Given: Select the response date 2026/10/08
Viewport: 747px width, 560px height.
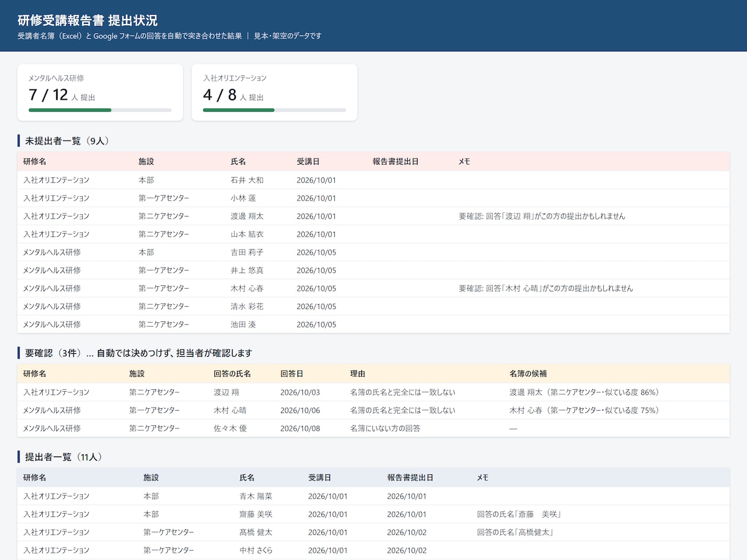Looking at the screenshot, I should pyautogui.click(x=300, y=428).
